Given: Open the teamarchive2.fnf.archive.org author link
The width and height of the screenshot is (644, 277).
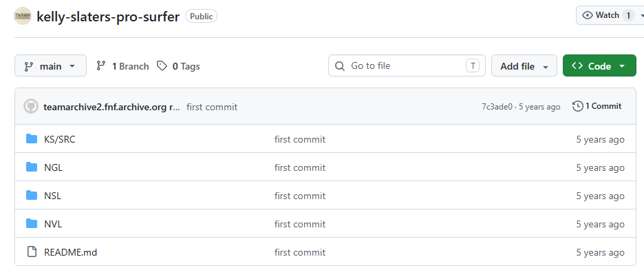Looking at the screenshot, I should (x=111, y=107).
